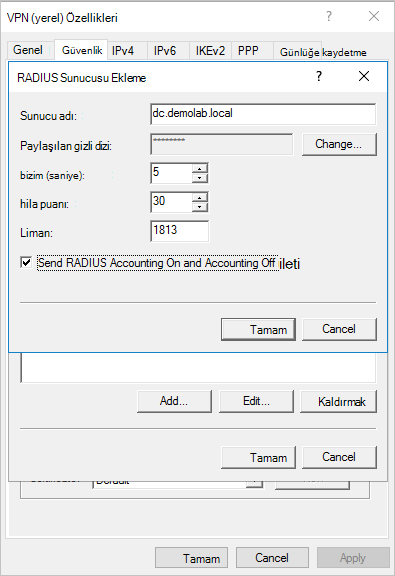Click the Add... button

click(x=174, y=401)
